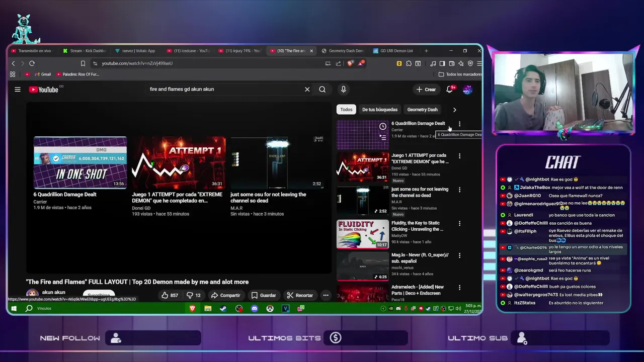This screenshot has height=362, width=644.
Task: Switch to '(11) injury 74%' tab
Action: (239, 51)
